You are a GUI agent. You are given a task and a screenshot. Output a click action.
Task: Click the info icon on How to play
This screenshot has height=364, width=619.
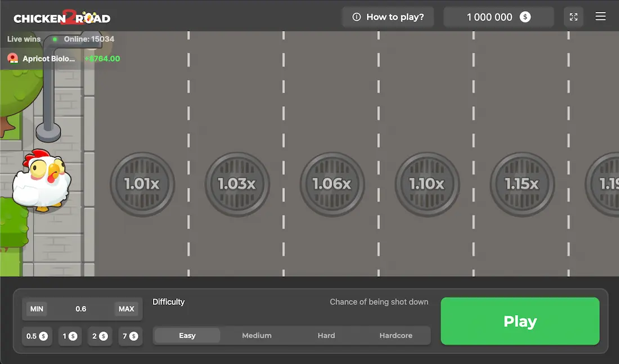356,17
